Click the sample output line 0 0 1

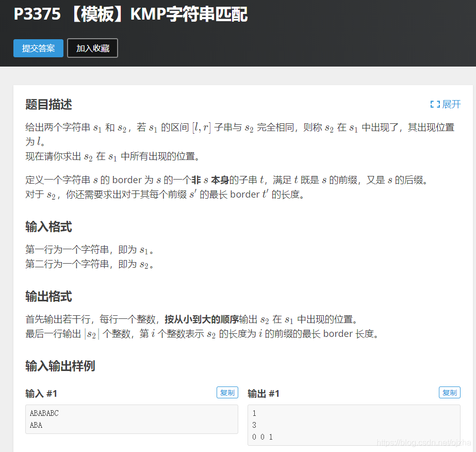[262, 437]
